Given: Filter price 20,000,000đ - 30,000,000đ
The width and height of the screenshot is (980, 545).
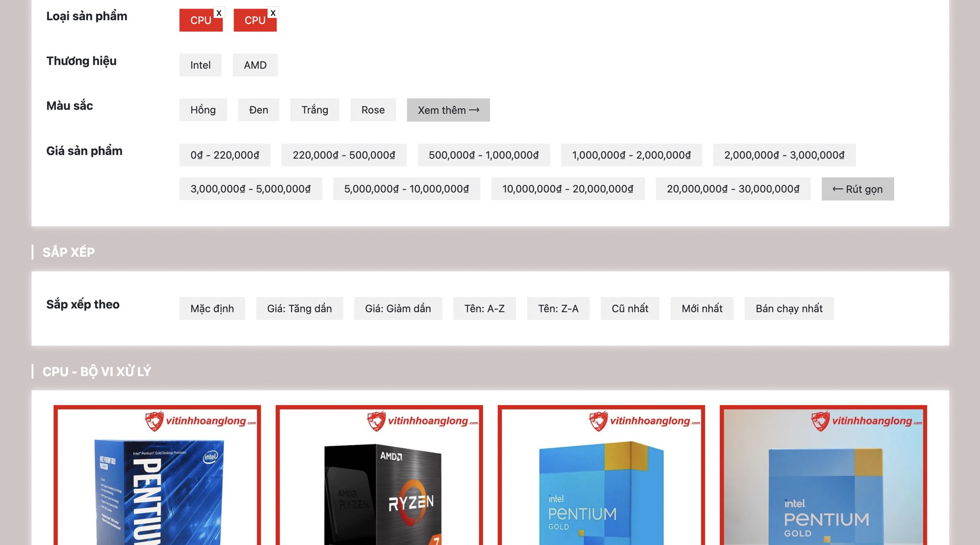Looking at the screenshot, I should point(733,189).
